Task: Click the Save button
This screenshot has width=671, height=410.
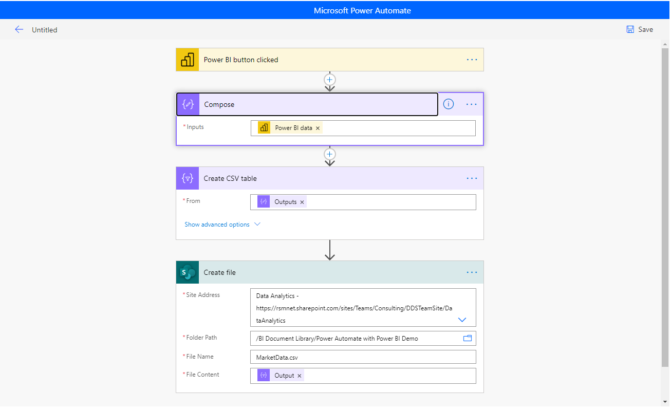Action: (x=640, y=30)
